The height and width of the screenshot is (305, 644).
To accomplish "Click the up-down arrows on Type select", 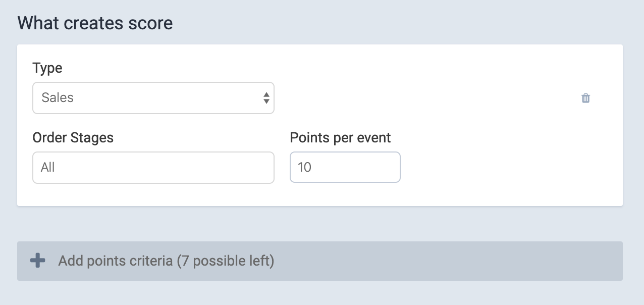I will pyautogui.click(x=266, y=98).
